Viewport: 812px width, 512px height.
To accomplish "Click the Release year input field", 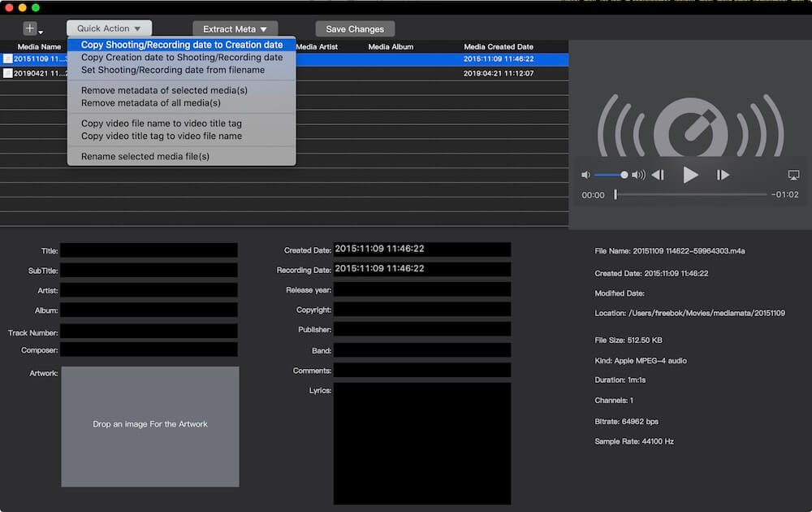I will [x=422, y=289].
